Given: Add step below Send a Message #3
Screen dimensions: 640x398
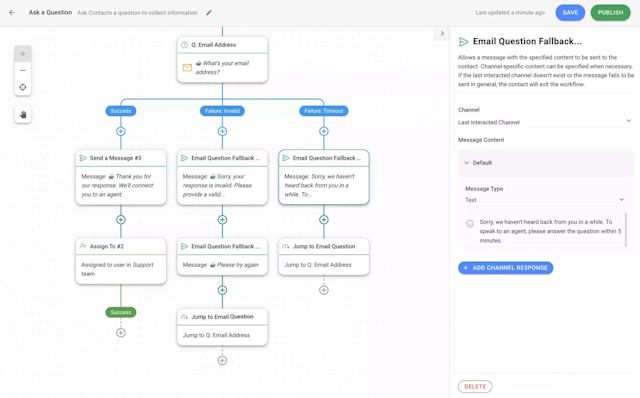Looking at the screenshot, I should point(121,220).
